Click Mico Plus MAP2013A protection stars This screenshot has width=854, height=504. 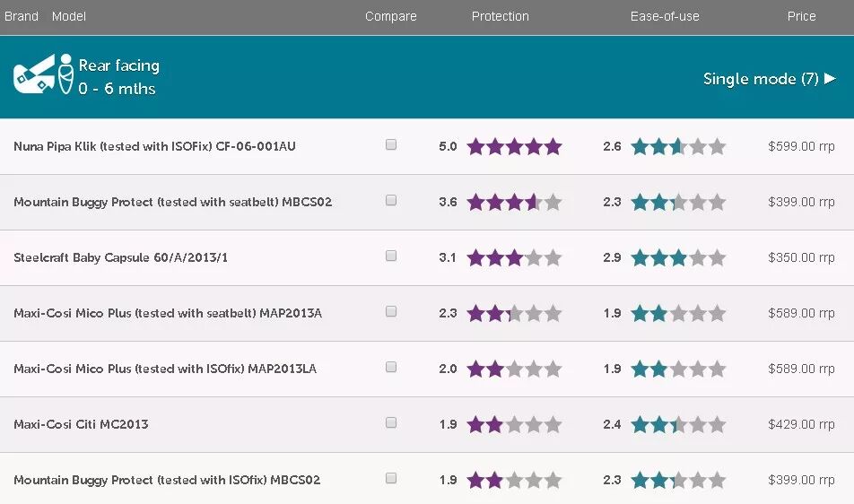tap(514, 313)
